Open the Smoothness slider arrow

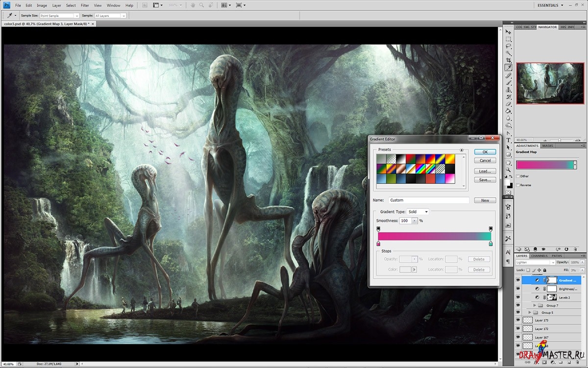pyautogui.click(x=415, y=221)
